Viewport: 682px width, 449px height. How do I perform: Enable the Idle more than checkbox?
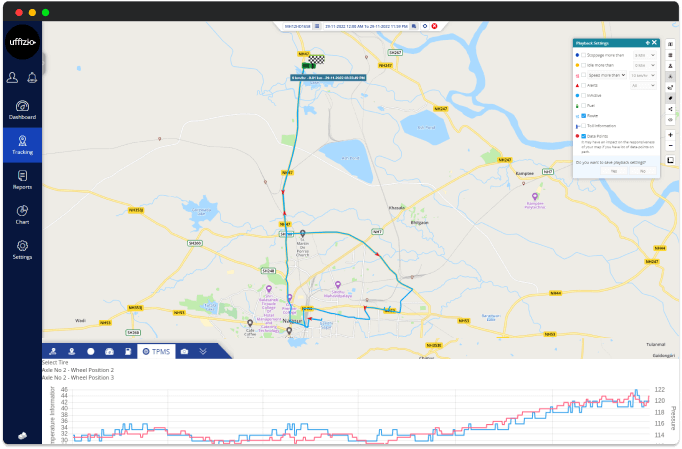(584, 65)
